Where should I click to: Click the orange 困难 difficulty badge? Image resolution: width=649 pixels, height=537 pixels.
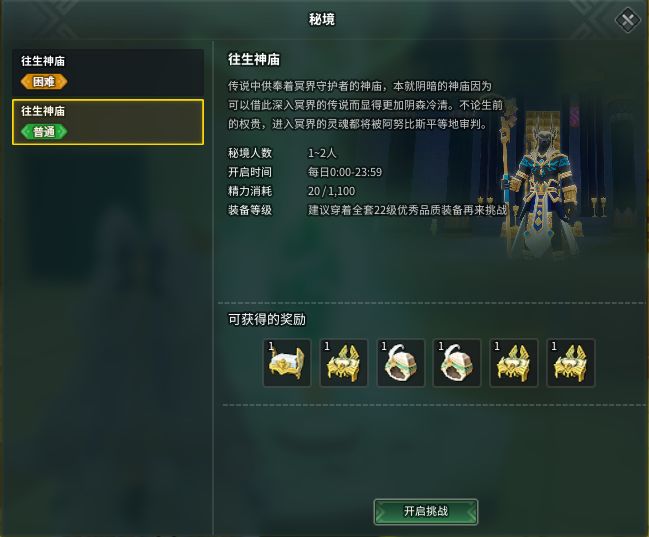44,82
